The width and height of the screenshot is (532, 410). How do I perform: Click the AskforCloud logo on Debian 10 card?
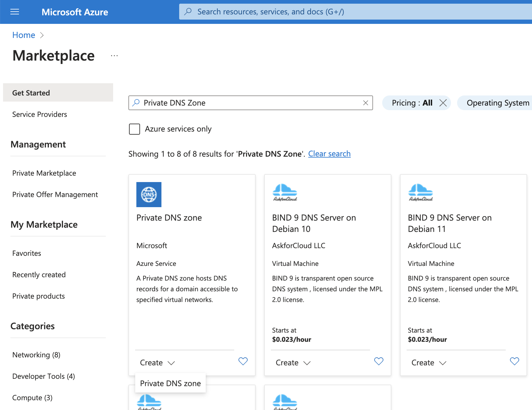tap(285, 192)
